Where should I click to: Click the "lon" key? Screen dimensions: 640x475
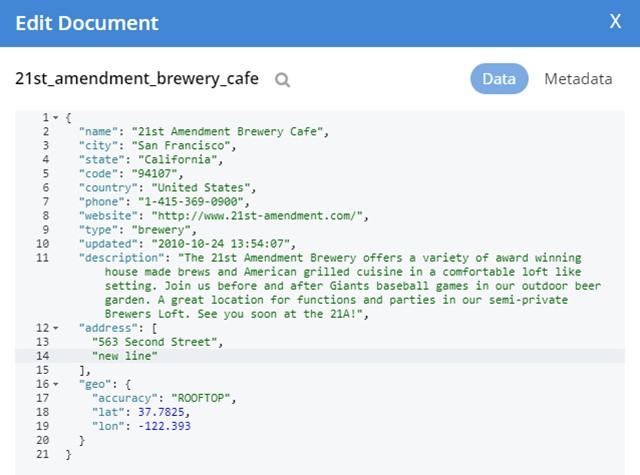pyautogui.click(x=108, y=426)
